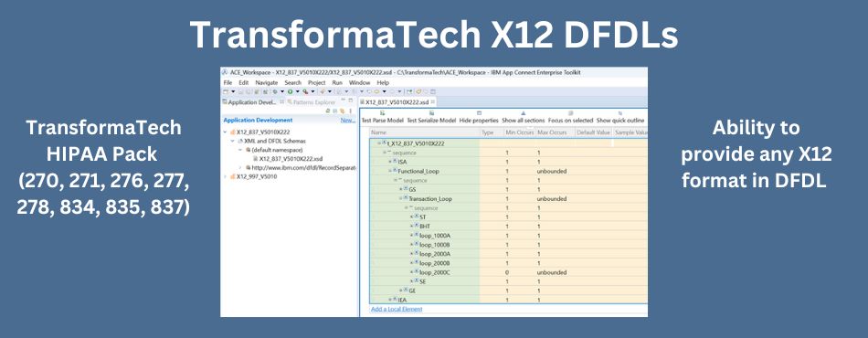Collapse the X12_837_V5010X222 project node
Screen dimensions: 868x338
pos(226,132)
